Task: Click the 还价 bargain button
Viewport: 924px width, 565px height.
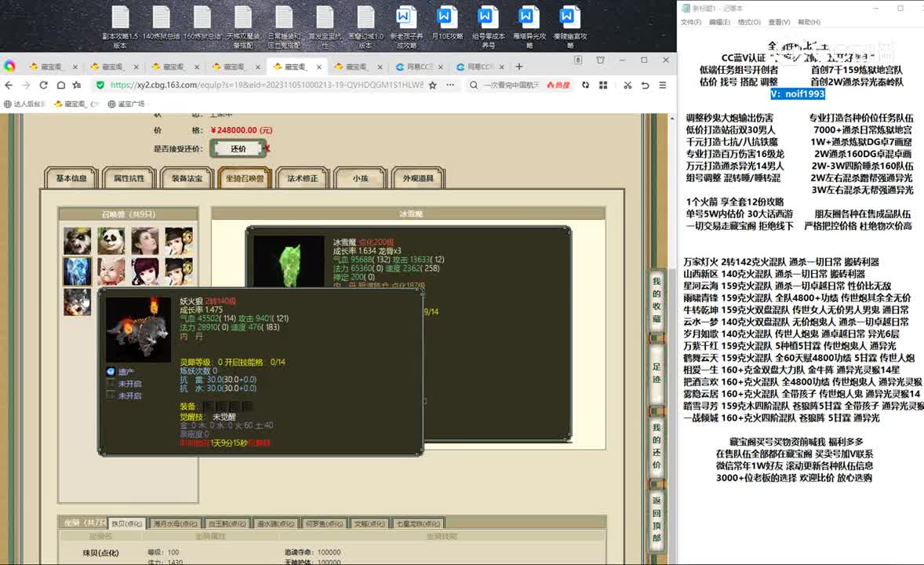Action: (x=238, y=148)
